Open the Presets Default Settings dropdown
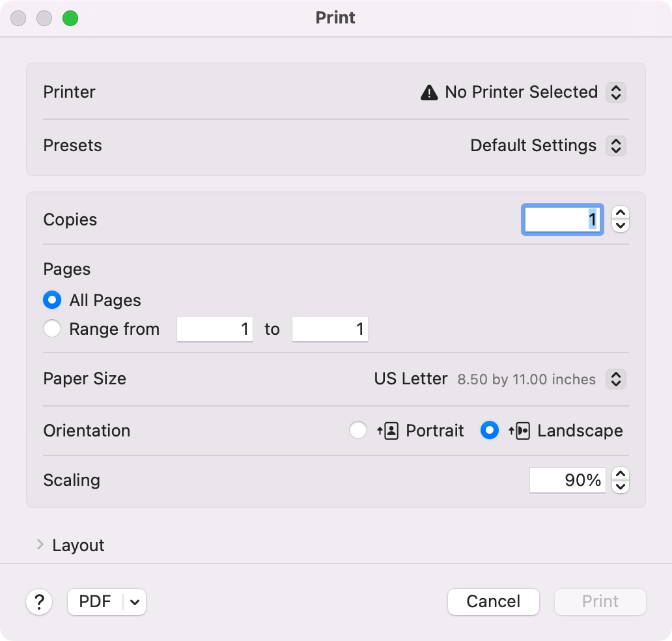 (x=615, y=145)
